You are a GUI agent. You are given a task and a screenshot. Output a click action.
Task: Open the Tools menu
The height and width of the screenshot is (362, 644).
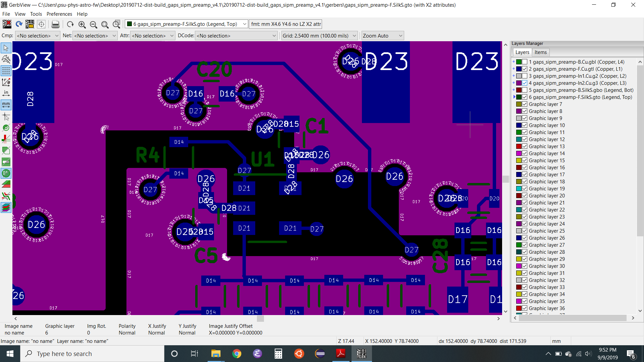click(x=36, y=14)
